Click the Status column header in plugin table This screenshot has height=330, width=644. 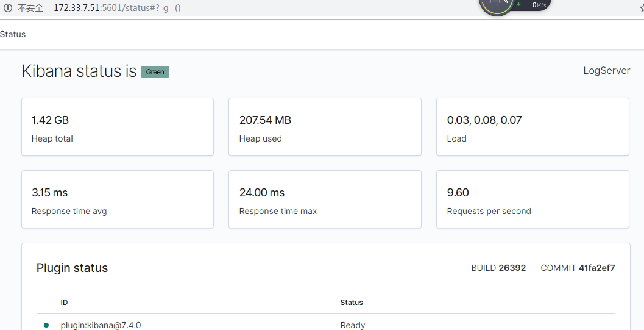tap(352, 303)
